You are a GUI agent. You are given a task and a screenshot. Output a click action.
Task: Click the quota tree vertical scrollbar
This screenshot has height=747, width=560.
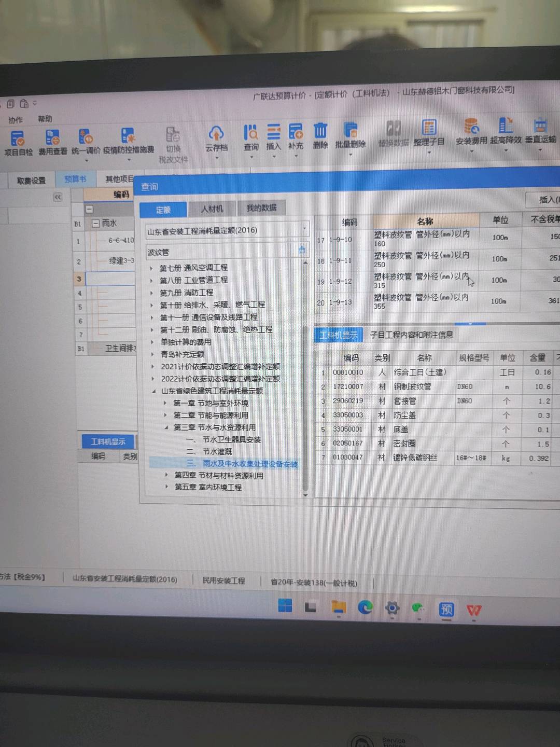pyautogui.click(x=305, y=408)
